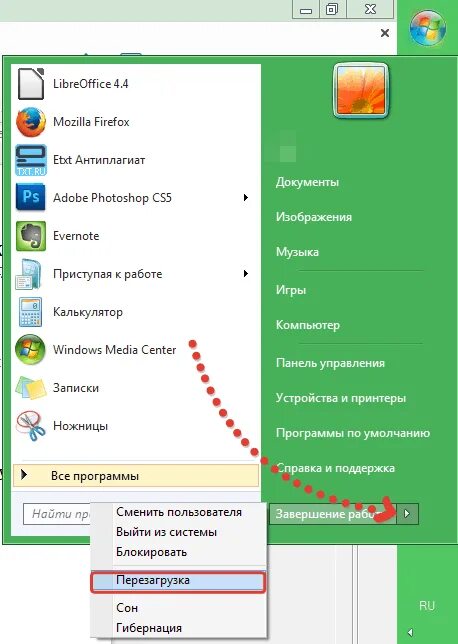
Task: Open the Калькулятор icon
Action: tap(31, 312)
